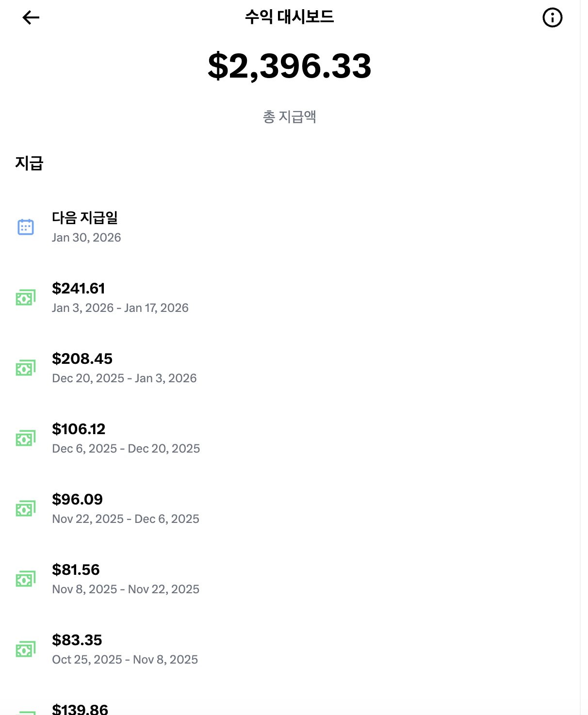Click the 총 지급액 label

pos(290,117)
